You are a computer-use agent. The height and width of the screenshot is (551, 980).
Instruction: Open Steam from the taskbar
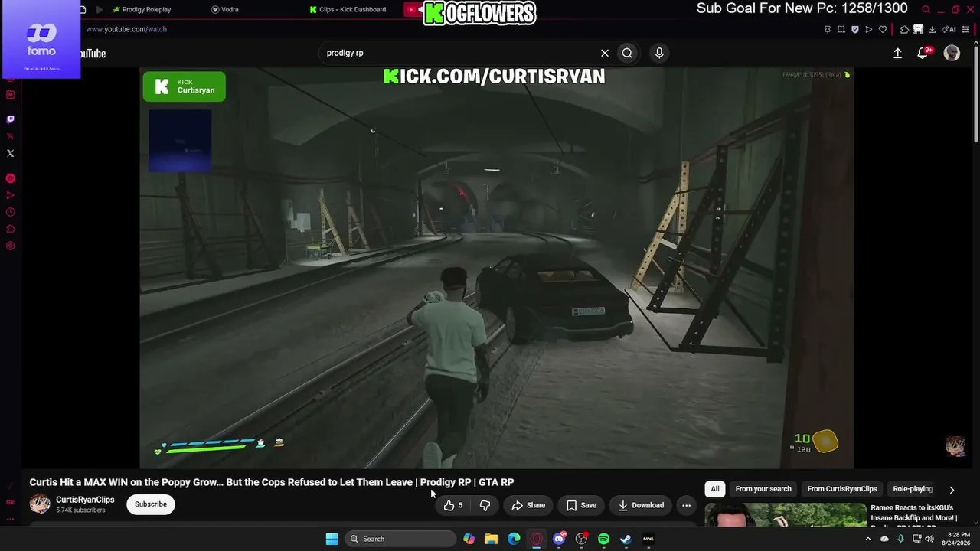626,539
